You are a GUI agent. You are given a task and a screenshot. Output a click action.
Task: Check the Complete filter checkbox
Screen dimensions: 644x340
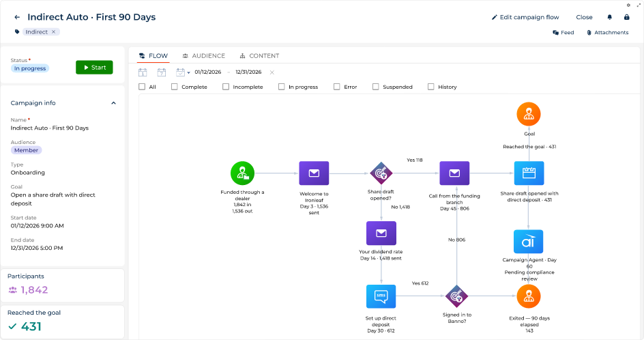(175, 87)
